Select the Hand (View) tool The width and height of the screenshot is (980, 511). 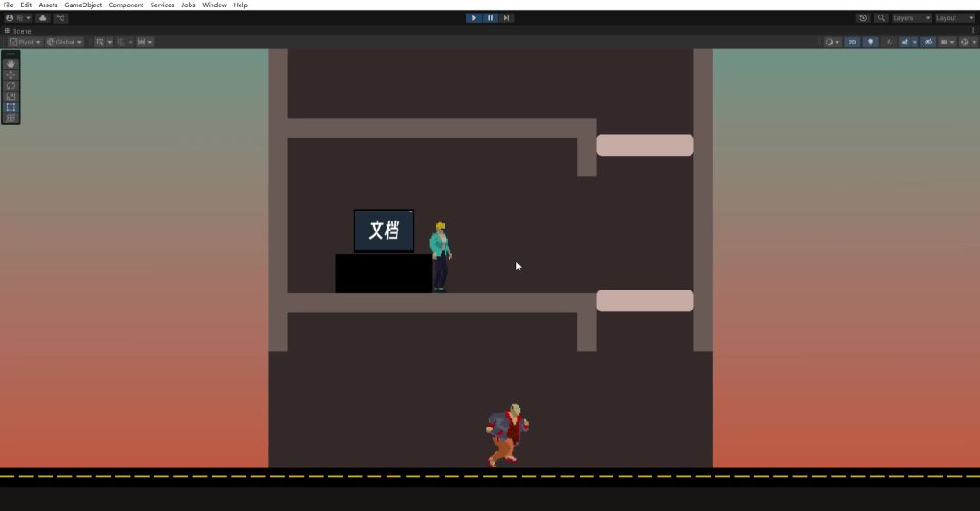coord(11,64)
